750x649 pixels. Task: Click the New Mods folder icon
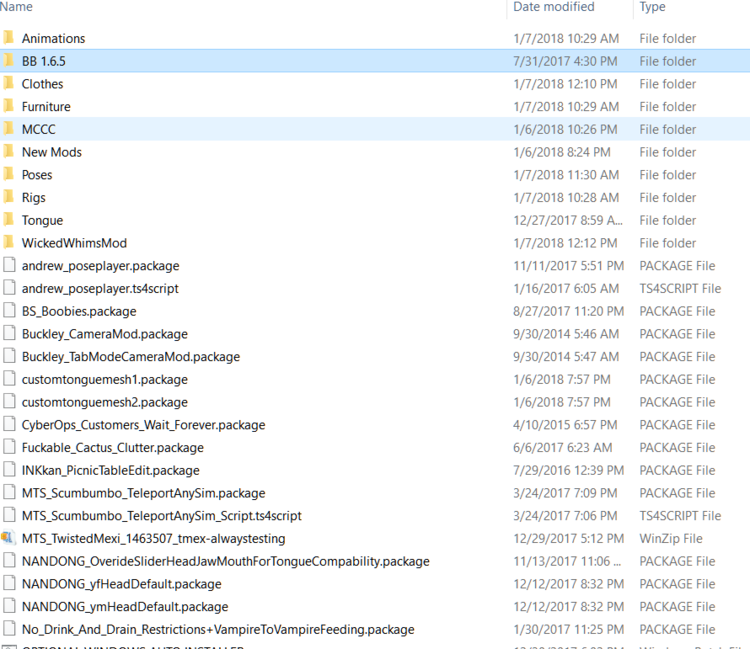[8, 152]
